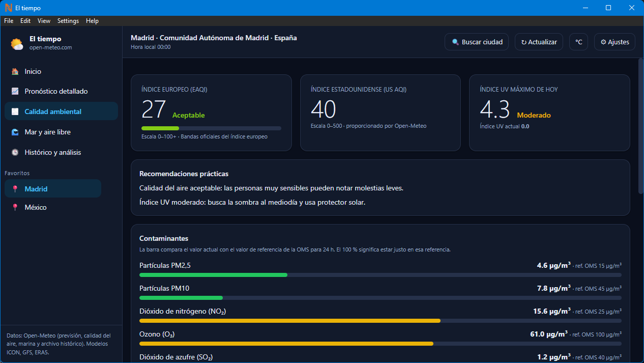The width and height of the screenshot is (644, 363).
Task: Click the vertical scrollbar of the main panel
Action: click(x=641, y=127)
